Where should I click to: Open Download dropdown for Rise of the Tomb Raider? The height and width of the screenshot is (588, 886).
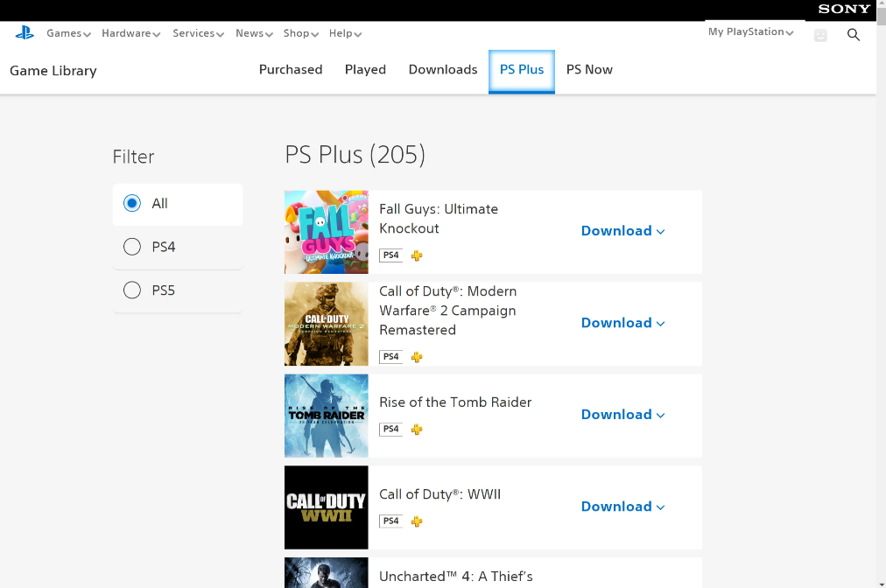point(622,415)
